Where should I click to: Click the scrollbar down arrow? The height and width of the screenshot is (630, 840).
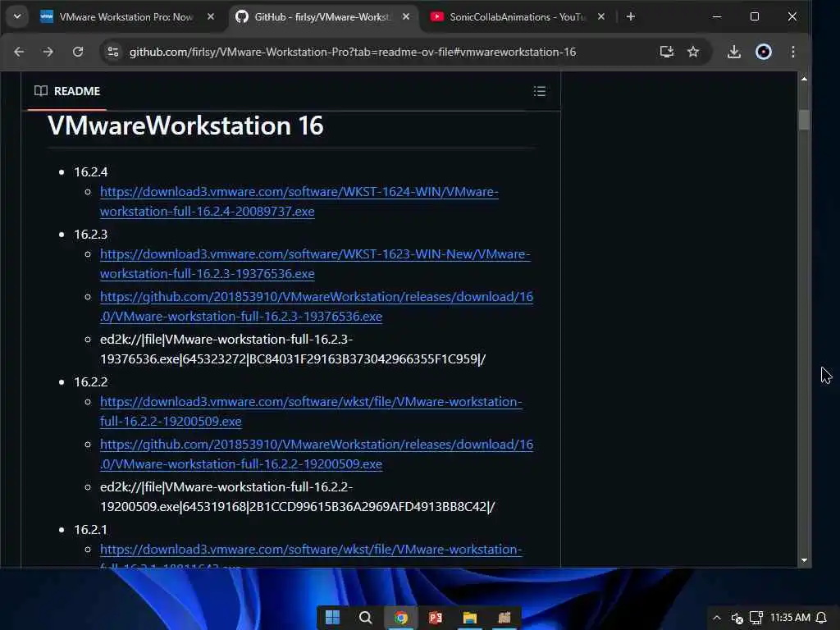coord(804,560)
